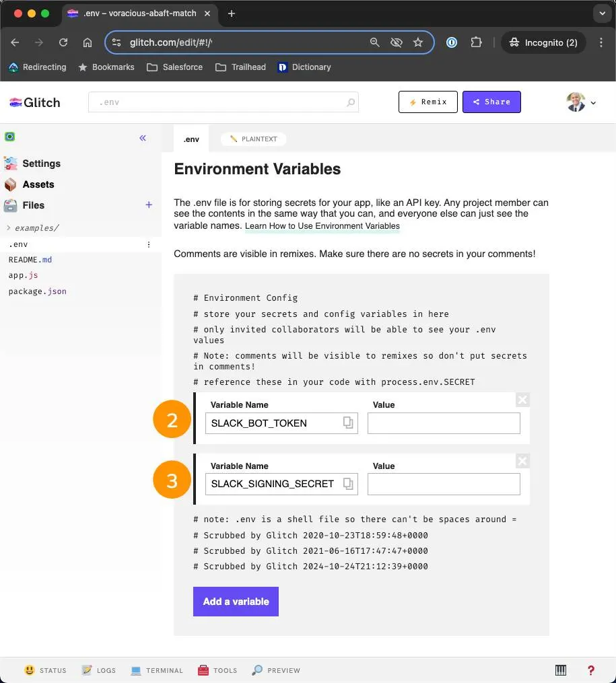Open Learn How to Use Environment Variables

pyautogui.click(x=322, y=226)
